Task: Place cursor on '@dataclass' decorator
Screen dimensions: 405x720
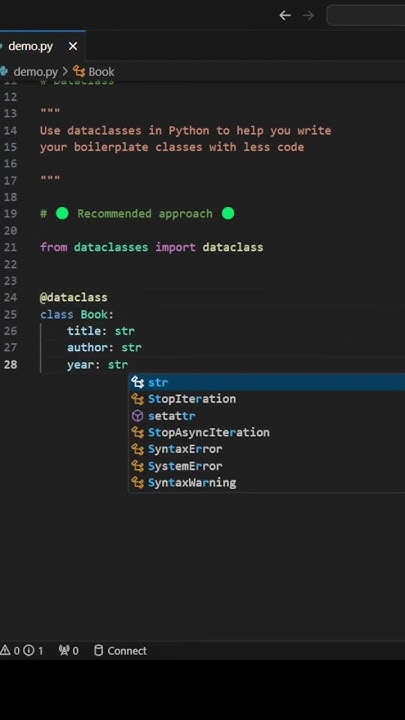Action: click(x=73, y=298)
